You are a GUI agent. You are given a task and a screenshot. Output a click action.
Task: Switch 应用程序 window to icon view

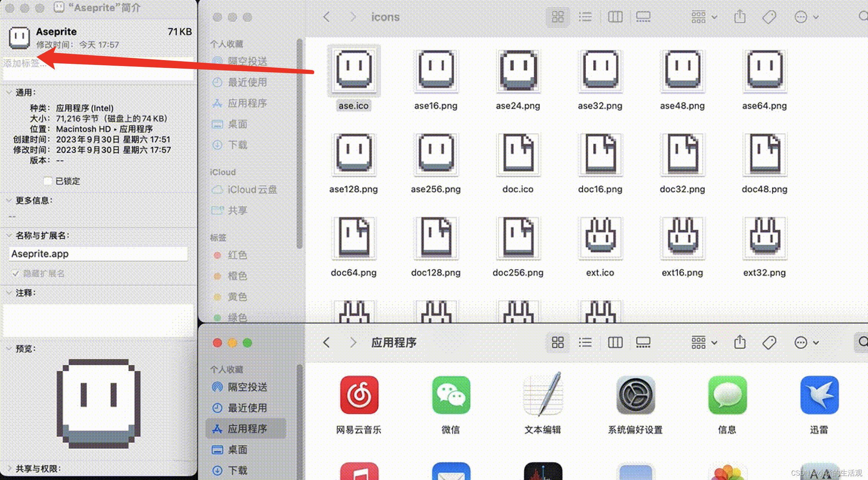(558, 342)
